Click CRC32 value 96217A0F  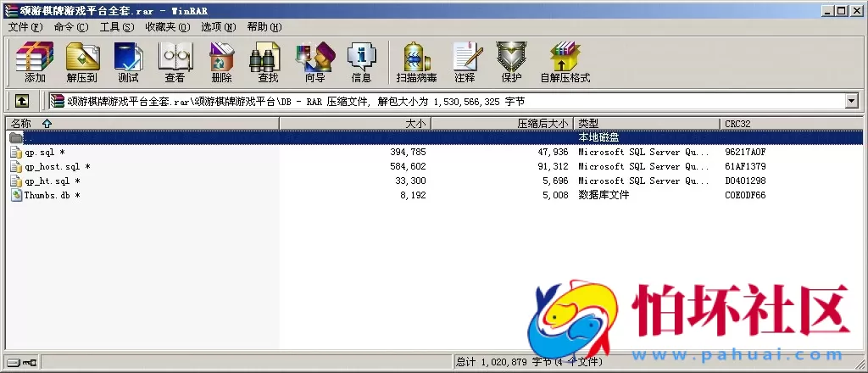tap(745, 153)
